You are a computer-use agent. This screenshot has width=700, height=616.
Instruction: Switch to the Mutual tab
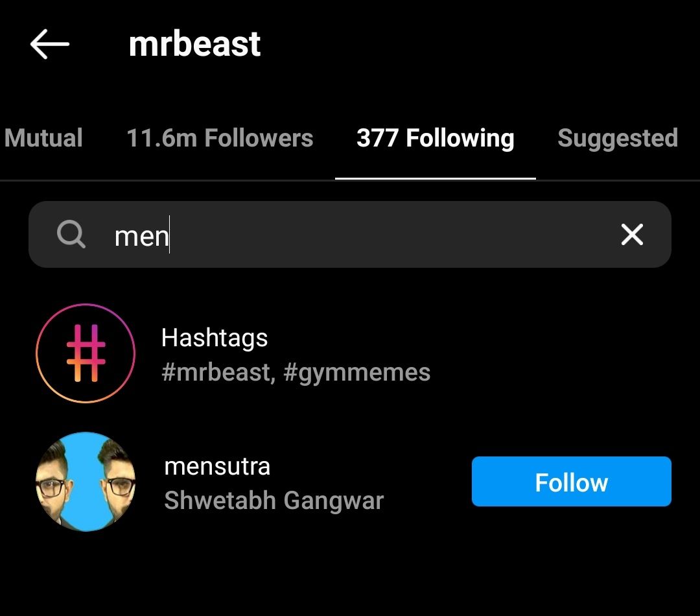click(43, 138)
